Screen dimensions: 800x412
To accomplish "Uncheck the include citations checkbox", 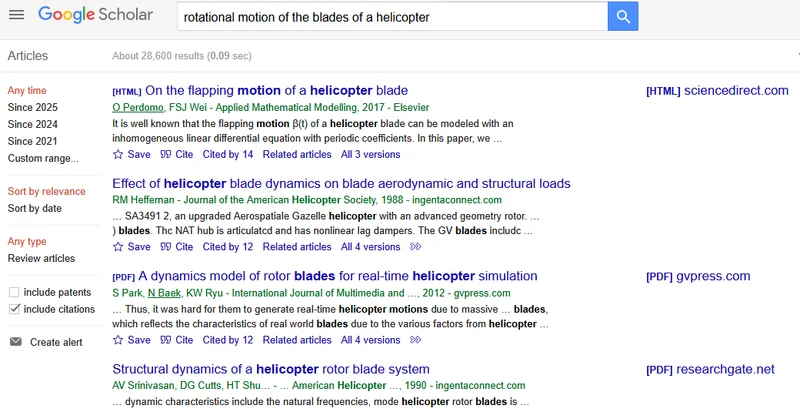I will (x=14, y=309).
